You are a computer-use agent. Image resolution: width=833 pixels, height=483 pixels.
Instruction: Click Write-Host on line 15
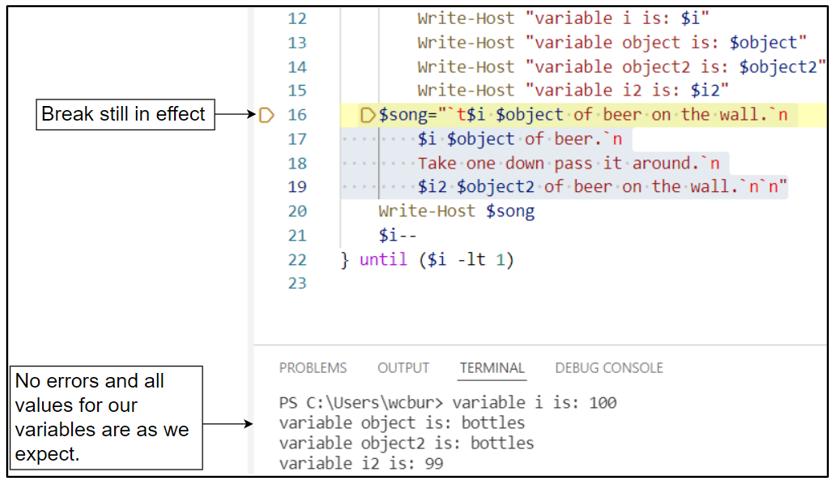click(x=466, y=90)
